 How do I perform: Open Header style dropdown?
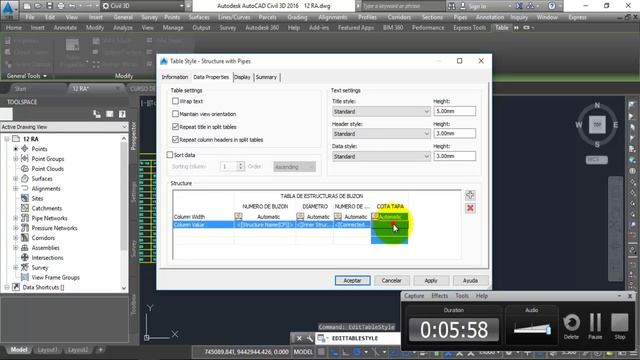[x=381, y=133]
